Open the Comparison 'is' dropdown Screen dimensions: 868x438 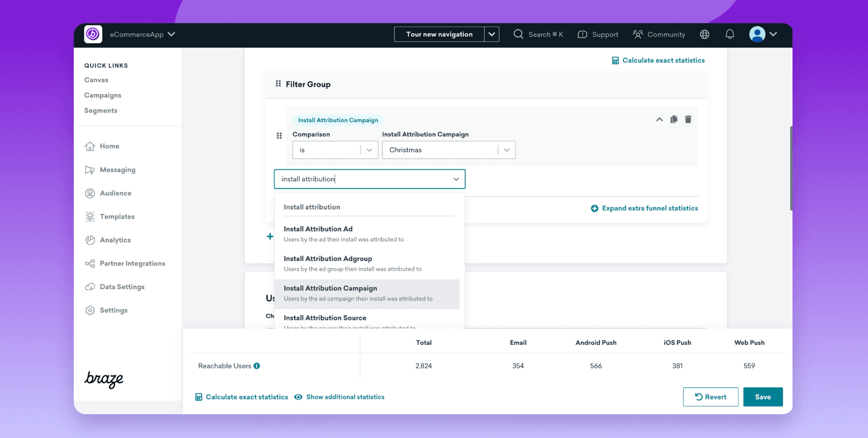click(x=335, y=150)
